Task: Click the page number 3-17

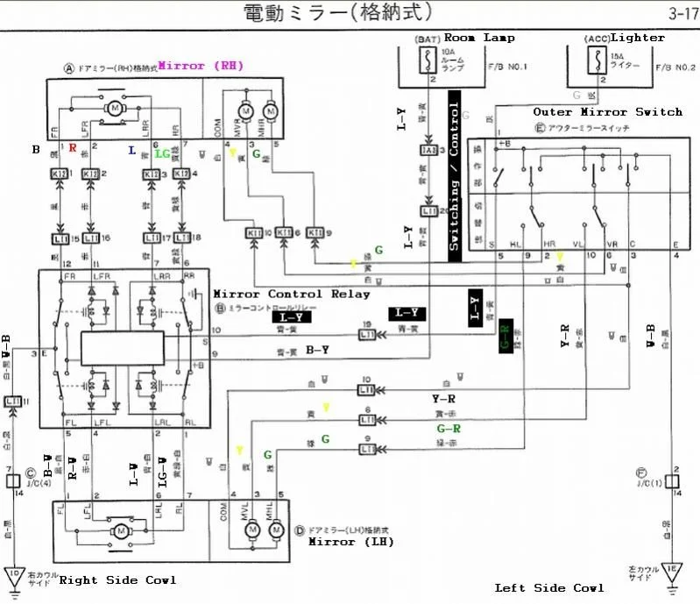Action: point(682,13)
